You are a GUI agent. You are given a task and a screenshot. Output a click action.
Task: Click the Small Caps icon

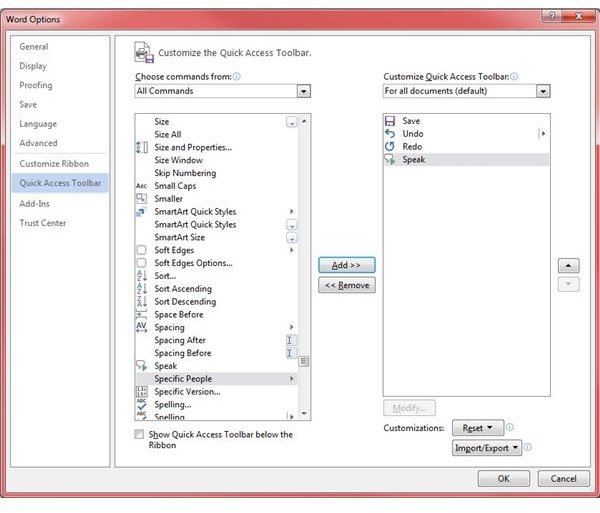[142, 186]
